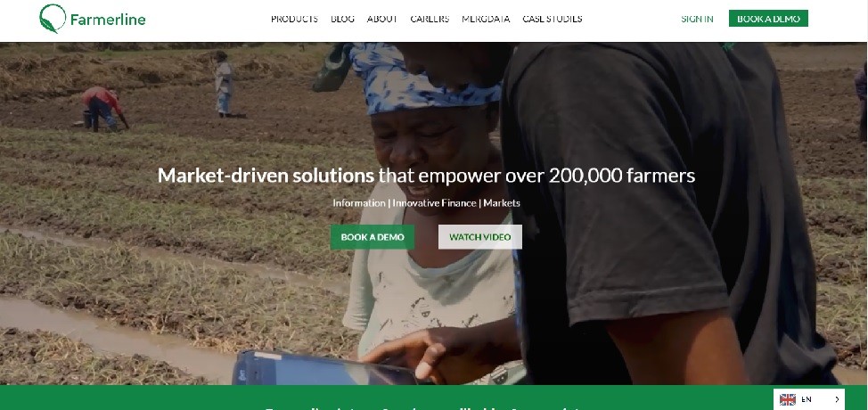This screenshot has width=868, height=410.
Task: Click the Innovative Finance tagline text
Action: coord(435,203)
